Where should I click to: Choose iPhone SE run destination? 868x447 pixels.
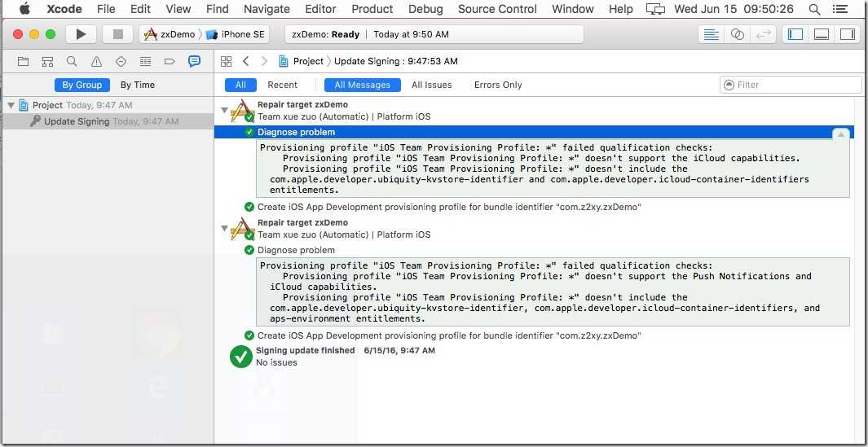236,34
